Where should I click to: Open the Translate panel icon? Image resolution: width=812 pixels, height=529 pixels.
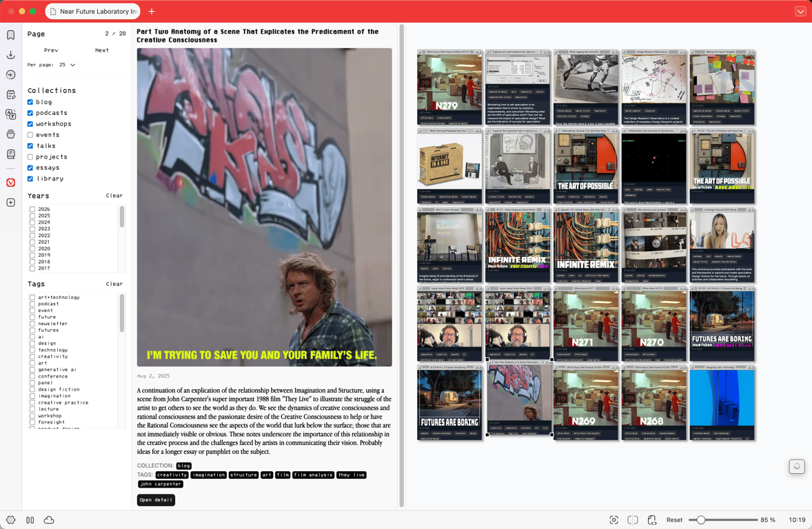coord(10,114)
